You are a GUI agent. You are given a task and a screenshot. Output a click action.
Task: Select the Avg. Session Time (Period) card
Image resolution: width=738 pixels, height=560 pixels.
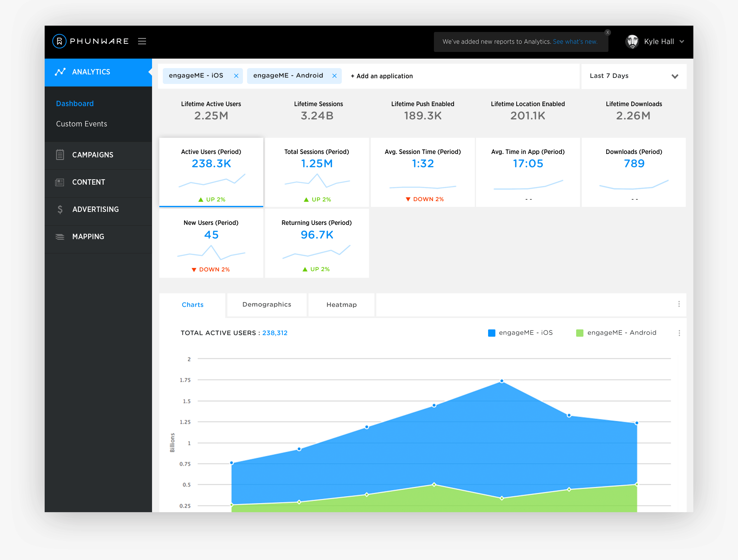point(423,172)
